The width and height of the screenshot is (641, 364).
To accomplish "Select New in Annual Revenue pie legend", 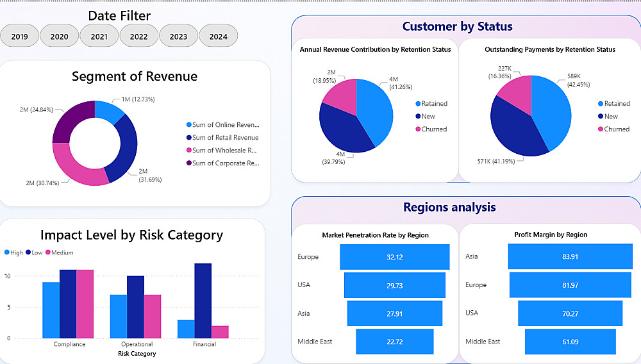I will [426, 116].
